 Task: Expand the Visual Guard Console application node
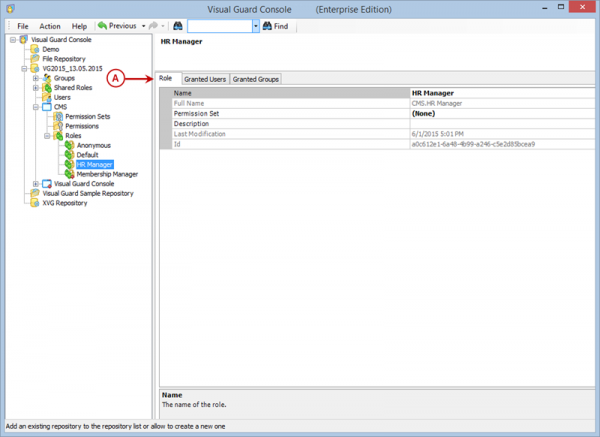click(36, 184)
